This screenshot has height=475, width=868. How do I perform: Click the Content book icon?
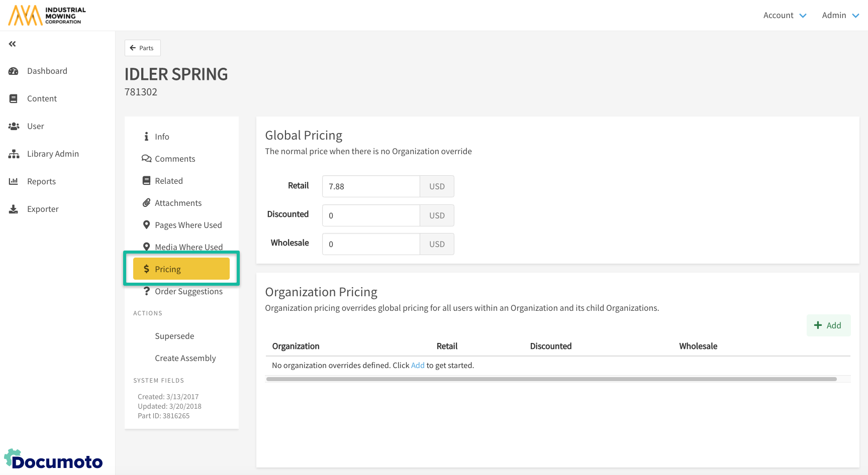[14, 99]
